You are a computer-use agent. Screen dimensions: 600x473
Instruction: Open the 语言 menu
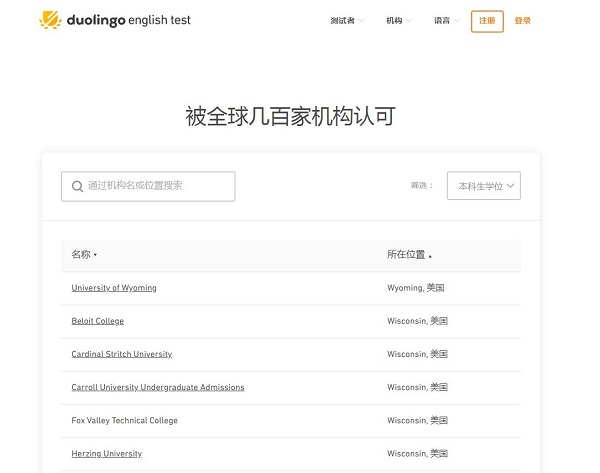tap(446, 21)
